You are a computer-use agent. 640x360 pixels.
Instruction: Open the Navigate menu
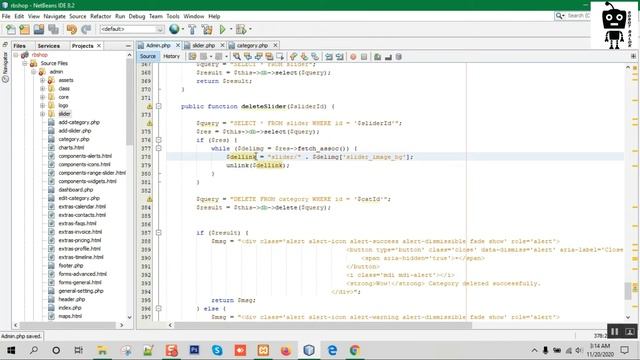54,16
